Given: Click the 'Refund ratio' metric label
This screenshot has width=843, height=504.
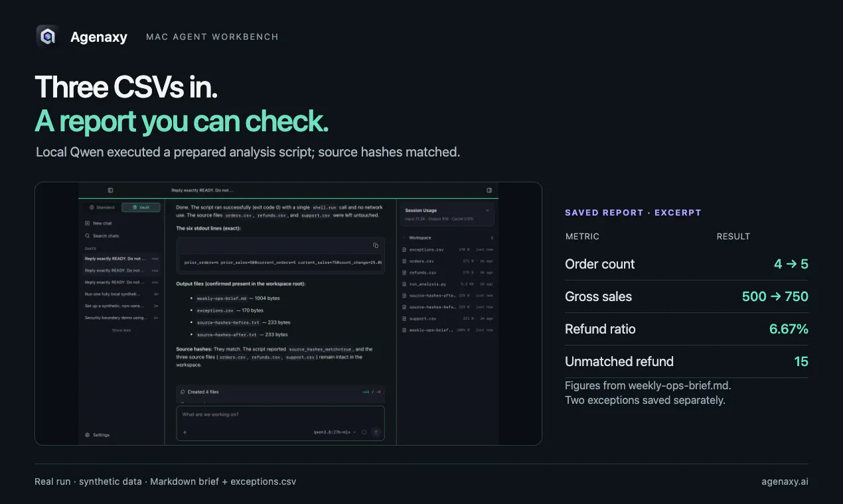Looking at the screenshot, I should (600, 329).
